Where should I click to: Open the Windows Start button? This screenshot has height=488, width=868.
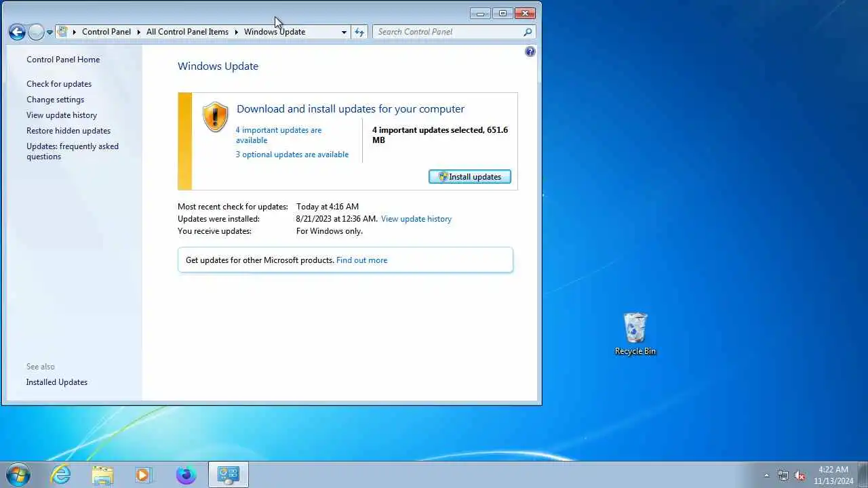pos(18,474)
